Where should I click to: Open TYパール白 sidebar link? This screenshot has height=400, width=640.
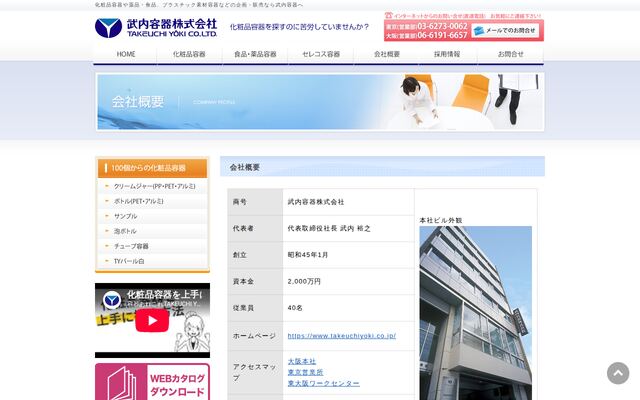(x=153, y=261)
